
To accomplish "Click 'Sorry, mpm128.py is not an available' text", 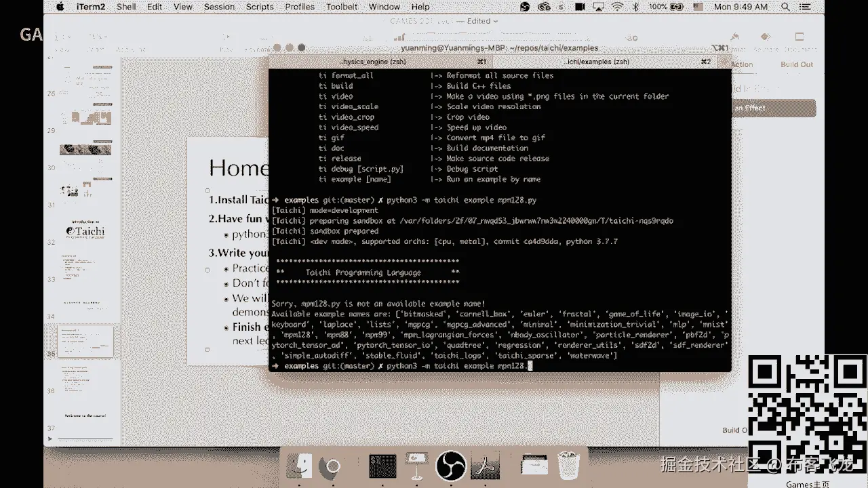I will (x=378, y=304).
